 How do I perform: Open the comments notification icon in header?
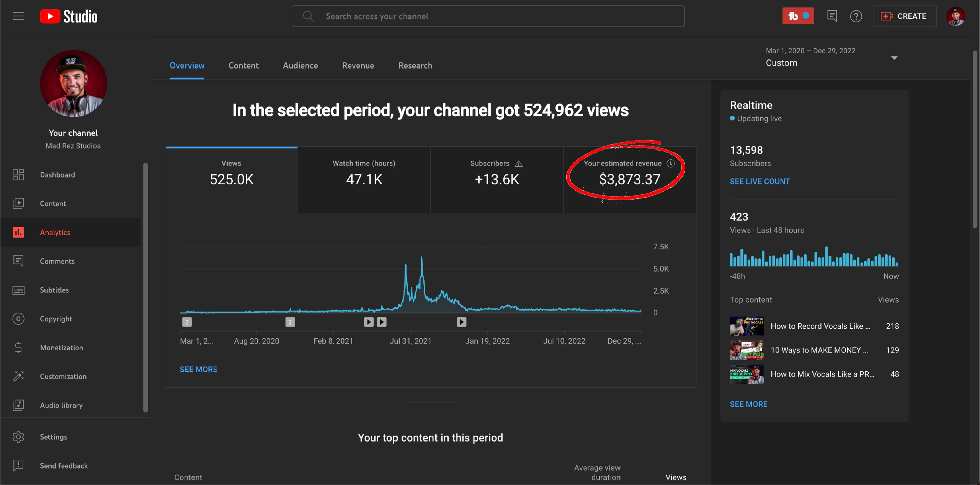click(832, 16)
